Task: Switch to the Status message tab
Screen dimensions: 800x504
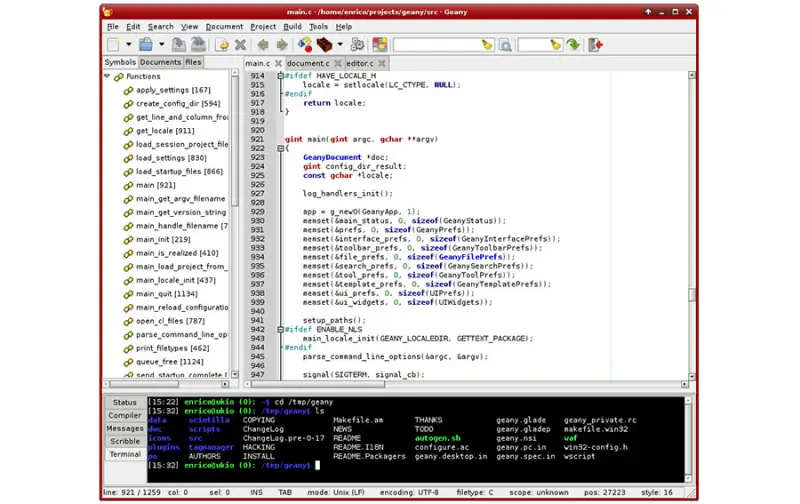Action: 124,402
